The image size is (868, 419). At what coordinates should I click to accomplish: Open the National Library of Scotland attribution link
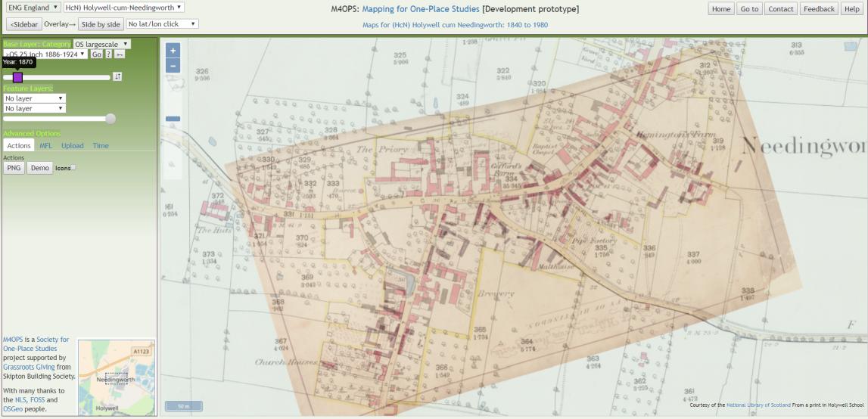pos(758,405)
